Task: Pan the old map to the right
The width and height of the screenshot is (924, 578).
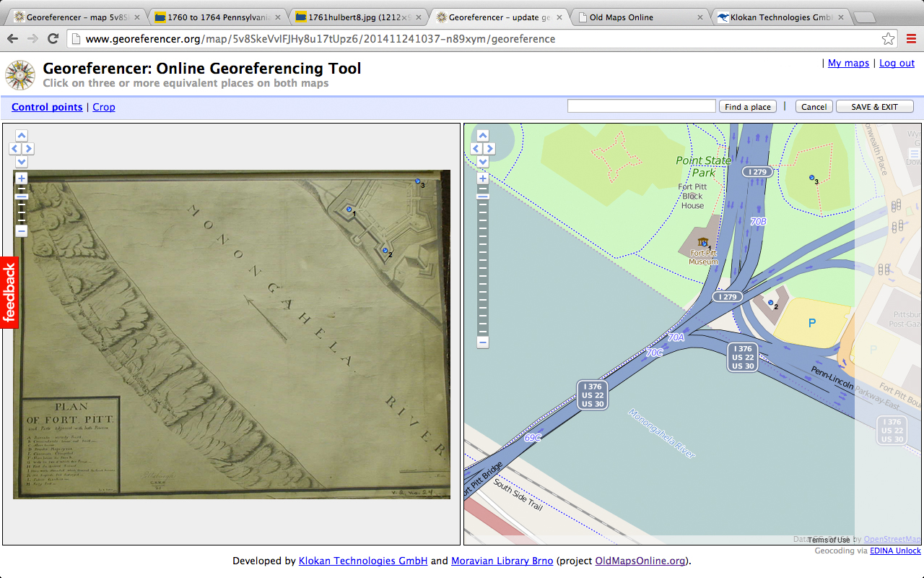Action: pyautogui.click(x=29, y=149)
